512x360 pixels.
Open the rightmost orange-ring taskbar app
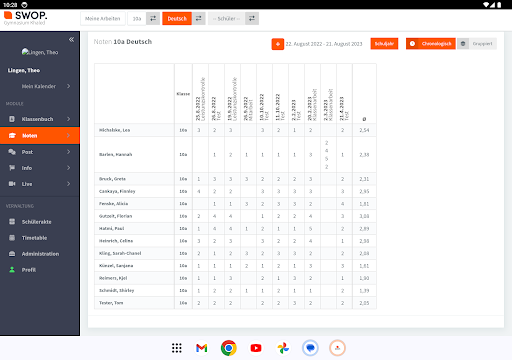click(x=337, y=348)
